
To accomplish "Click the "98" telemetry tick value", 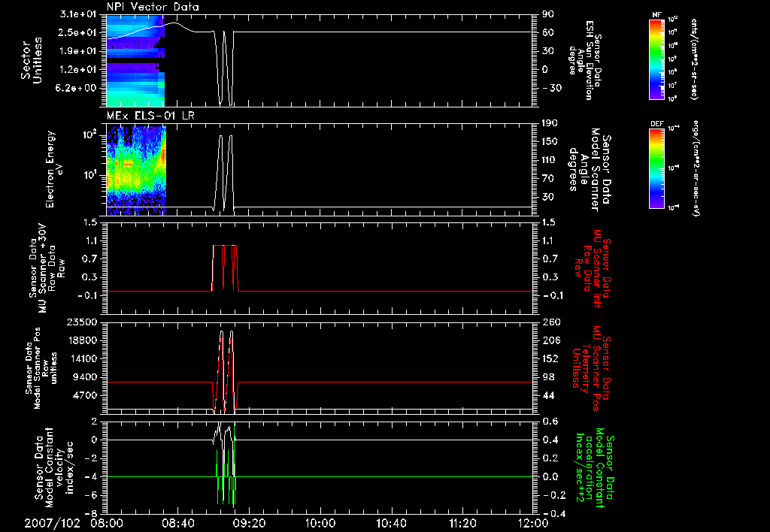I will (x=548, y=377).
